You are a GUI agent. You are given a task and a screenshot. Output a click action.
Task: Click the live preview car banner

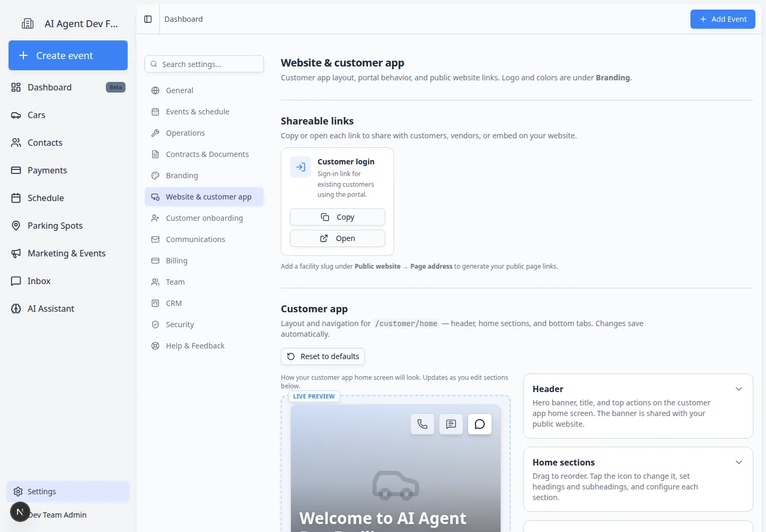(x=396, y=468)
